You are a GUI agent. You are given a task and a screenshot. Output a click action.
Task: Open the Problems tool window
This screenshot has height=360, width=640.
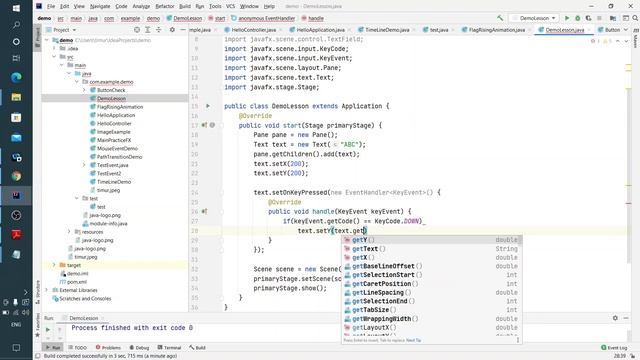coord(108,348)
